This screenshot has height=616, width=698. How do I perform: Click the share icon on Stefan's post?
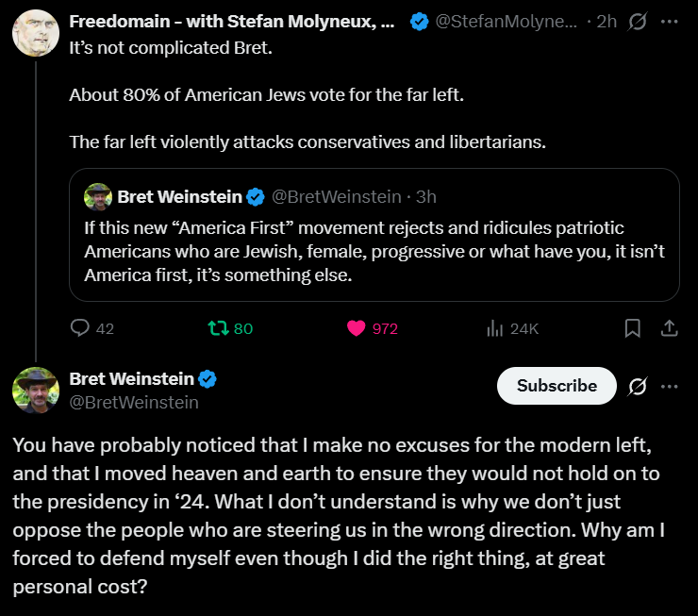(669, 328)
